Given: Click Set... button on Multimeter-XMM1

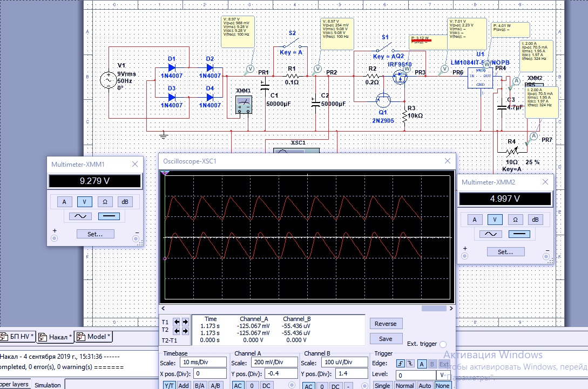Looking at the screenshot, I should coord(94,234).
